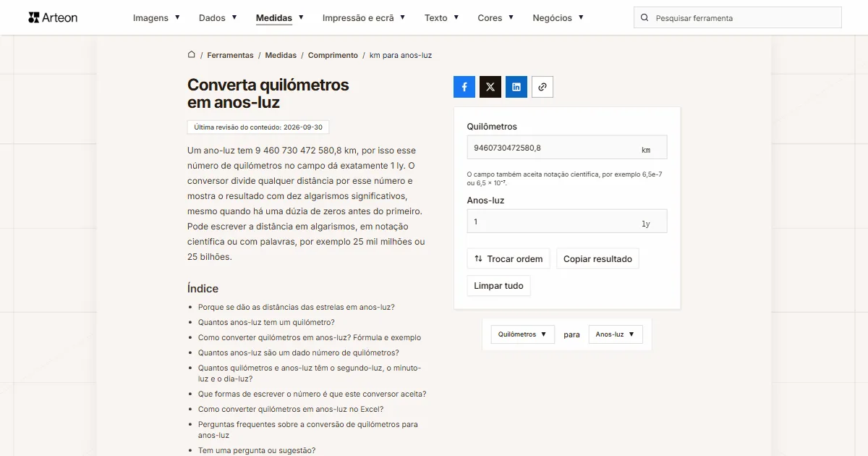Click the Arteon logo
Image resolution: width=868 pixels, height=456 pixels.
53,17
